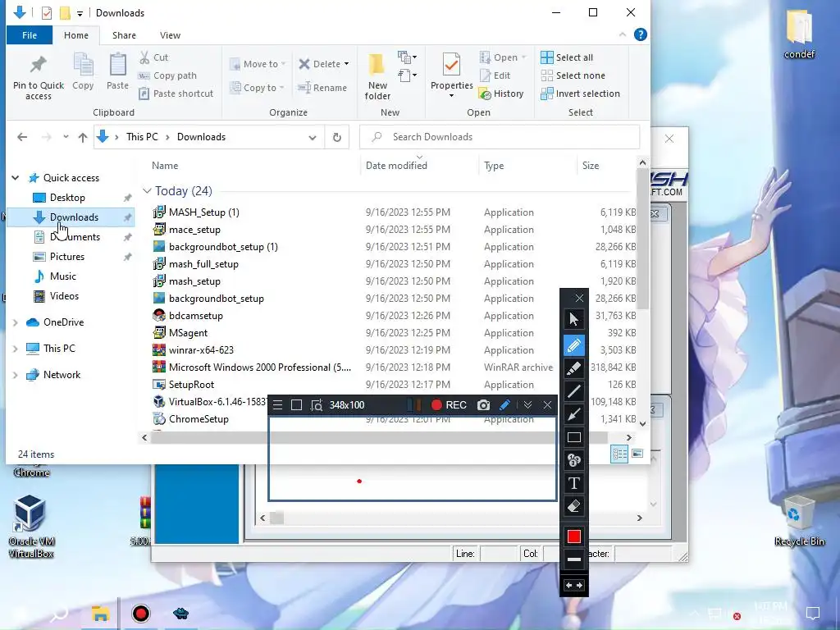Open the Copy to dropdown

coord(257,87)
